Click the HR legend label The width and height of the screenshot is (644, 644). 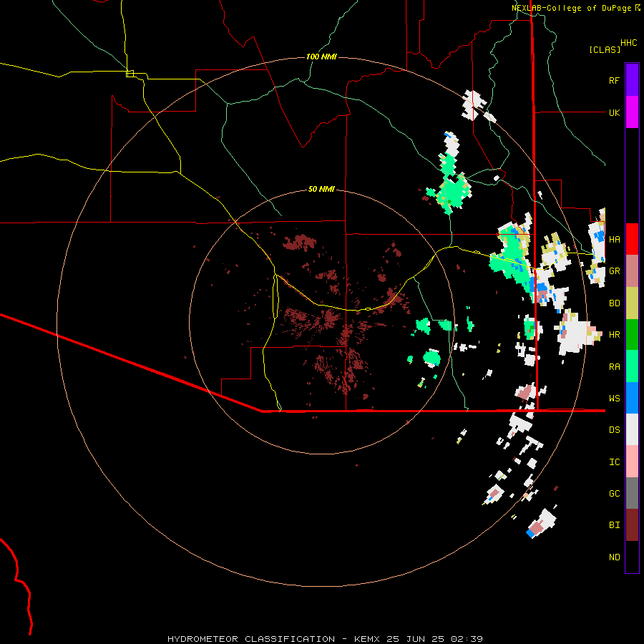(x=614, y=335)
